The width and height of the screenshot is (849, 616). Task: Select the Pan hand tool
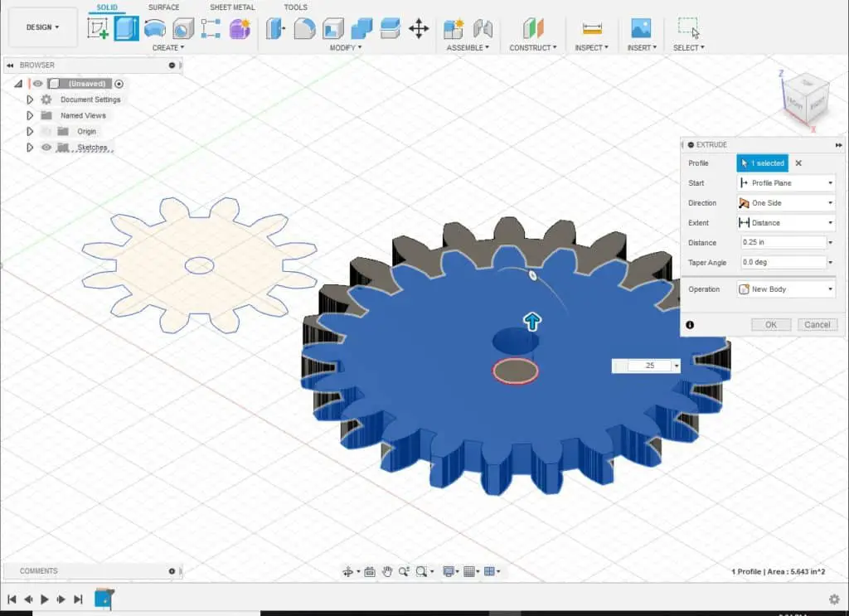tap(386, 571)
